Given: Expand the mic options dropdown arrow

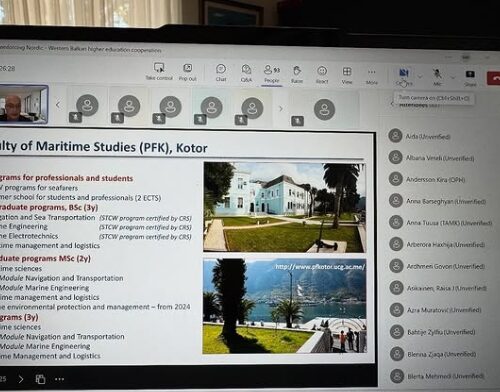Looking at the screenshot, I should 453,78.
